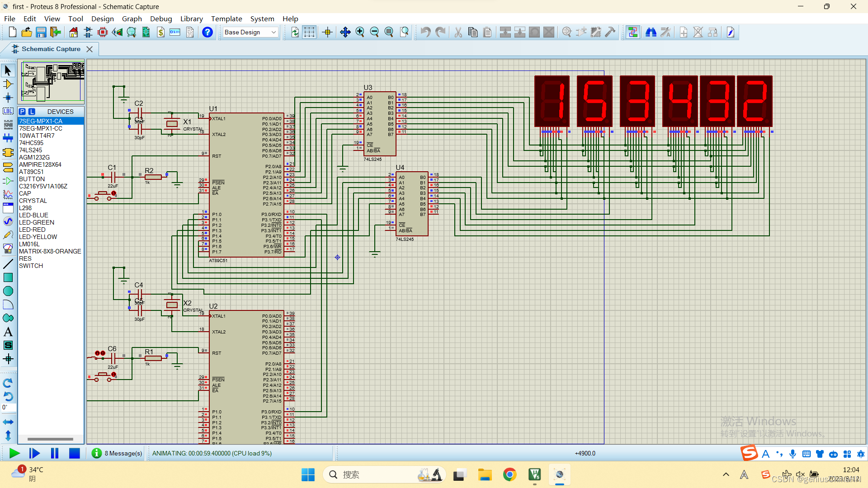Click the Rotate Clockwise icon
The width and height of the screenshot is (868, 488).
8,383
